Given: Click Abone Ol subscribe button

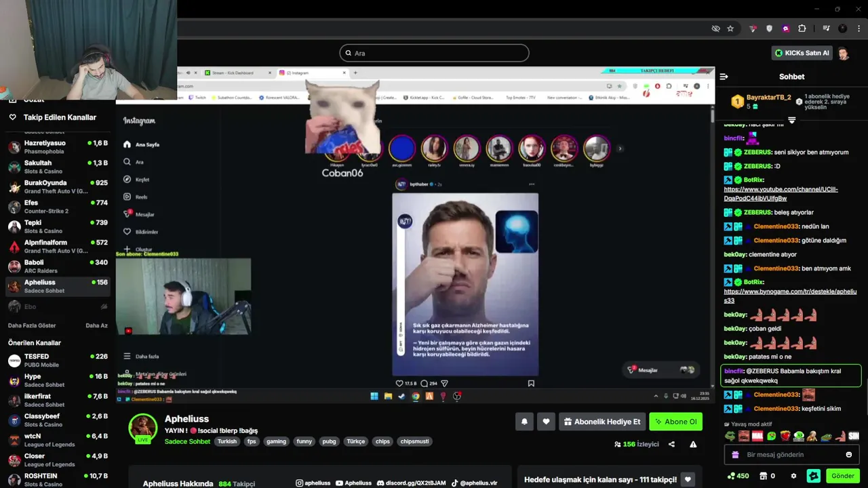Looking at the screenshot, I should pos(675,422).
